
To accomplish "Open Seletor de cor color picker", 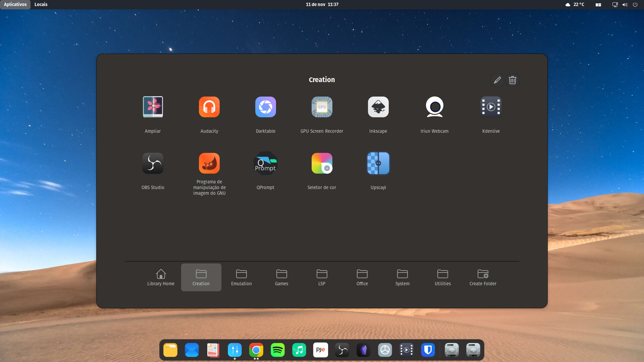I will pos(322,164).
